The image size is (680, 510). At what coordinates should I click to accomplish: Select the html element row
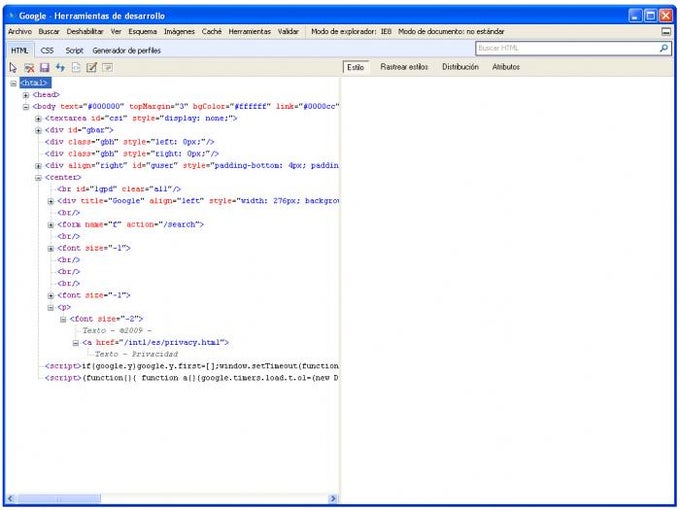coord(35,83)
